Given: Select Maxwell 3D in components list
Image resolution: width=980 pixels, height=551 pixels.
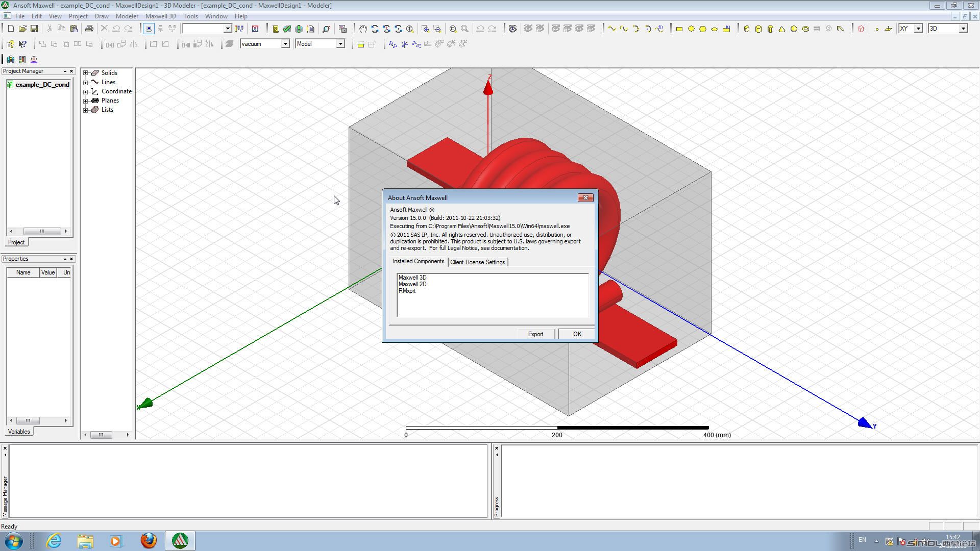Looking at the screenshot, I should (x=412, y=278).
